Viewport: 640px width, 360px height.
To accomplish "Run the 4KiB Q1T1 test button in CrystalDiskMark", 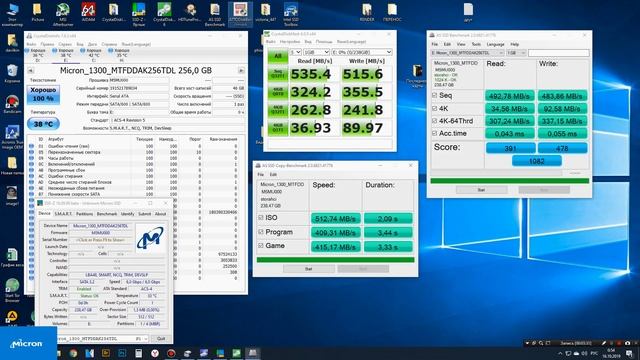I will click(x=278, y=128).
